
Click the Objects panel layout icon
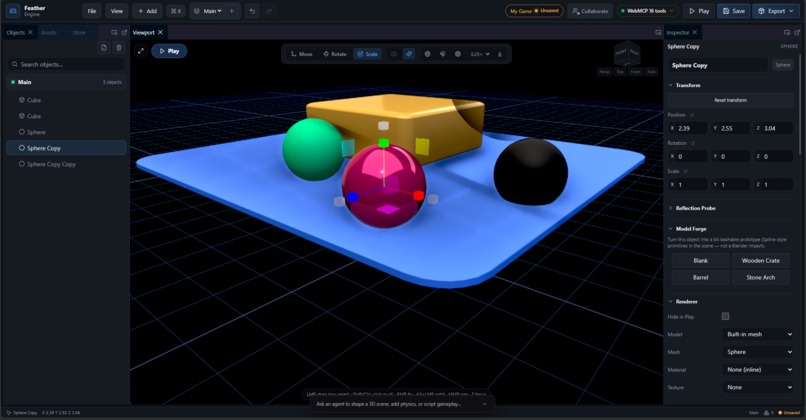click(114, 32)
